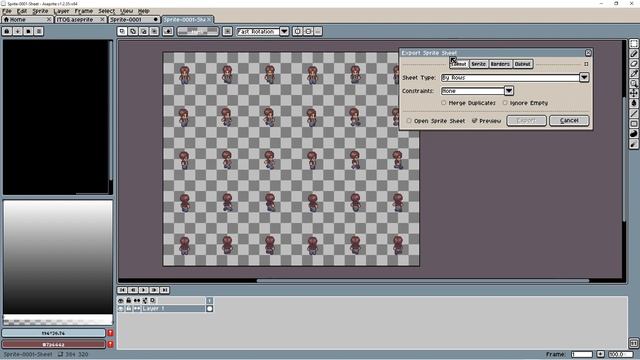Select Intersect selection mode icon
Screen dimensions: 640x360
(154, 31)
